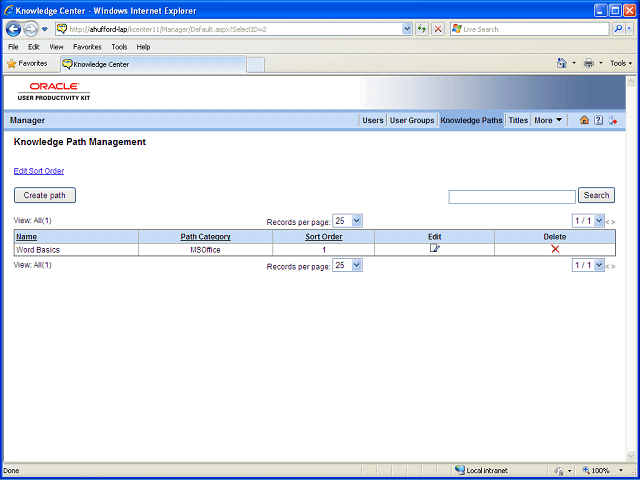Click the Manager home house icon

584,120
